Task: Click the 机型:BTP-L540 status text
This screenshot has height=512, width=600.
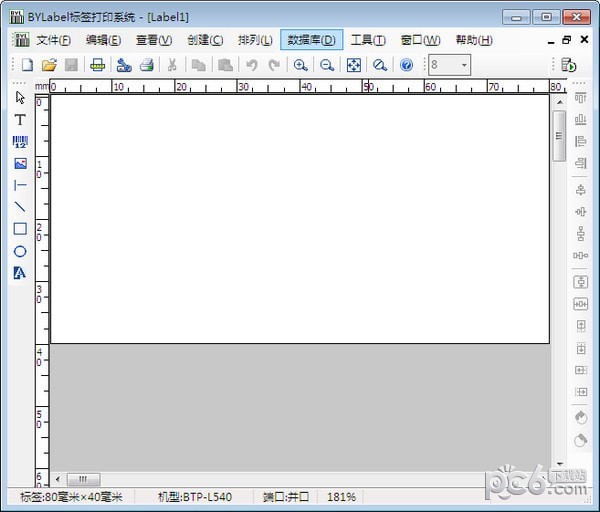Action: pos(195,497)
